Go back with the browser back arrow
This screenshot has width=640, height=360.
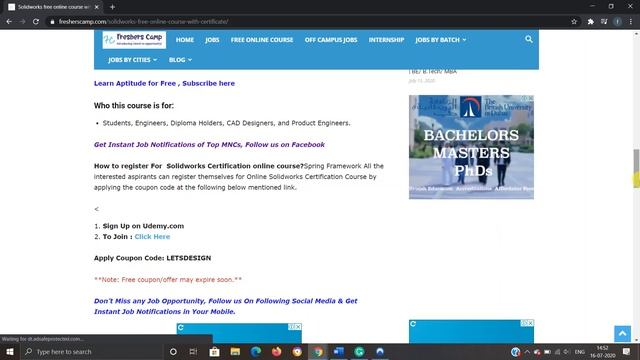[9, 22]
